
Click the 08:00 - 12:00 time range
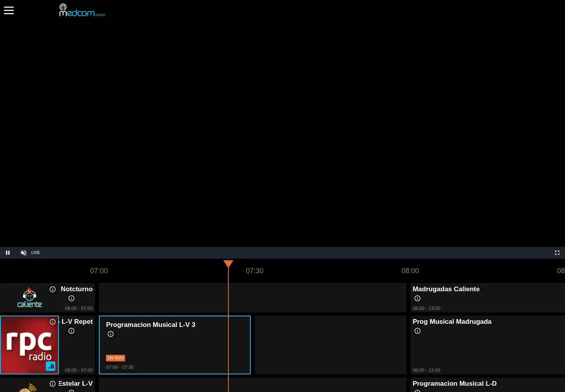[x=426, y=370]
